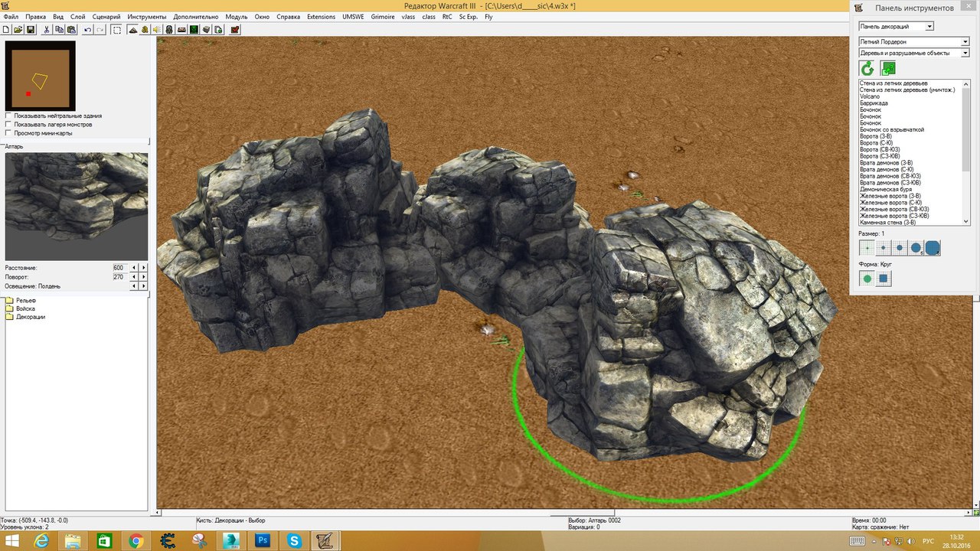The height and width of the screenshot is (551, 980).
Task: Click the Open map folder icon
Action: [18, 30]
